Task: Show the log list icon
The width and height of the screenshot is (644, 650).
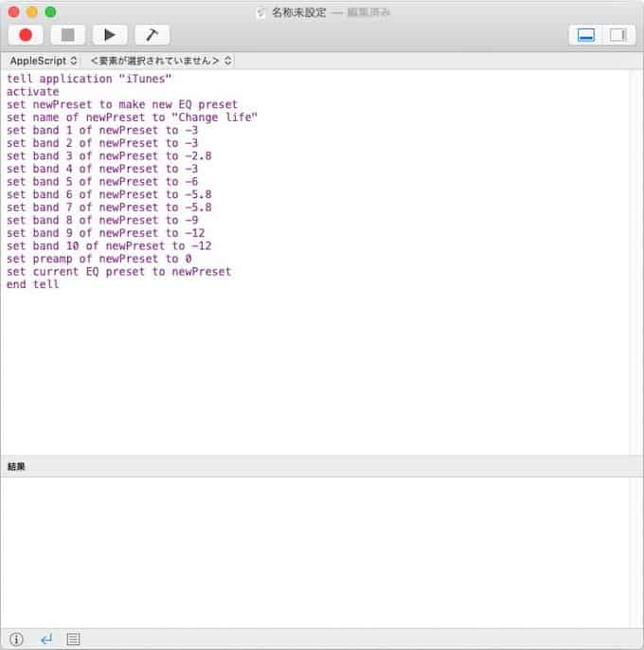Action: click(73, 639)
